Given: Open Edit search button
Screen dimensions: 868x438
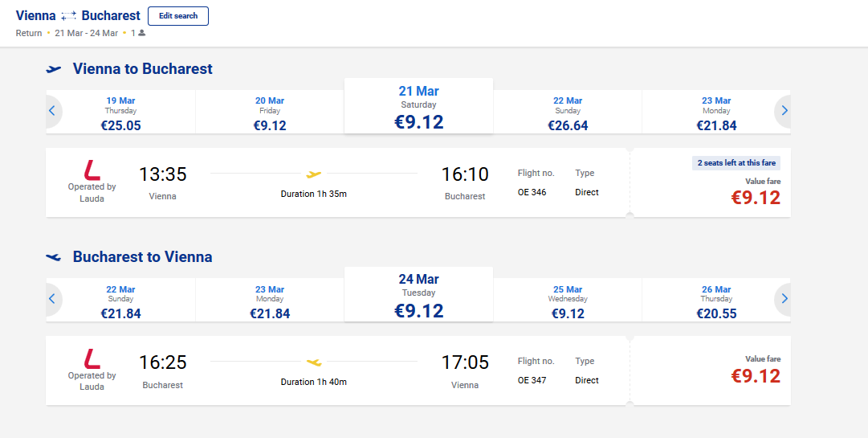Looking at the screenshot, I should click(178, 16).
